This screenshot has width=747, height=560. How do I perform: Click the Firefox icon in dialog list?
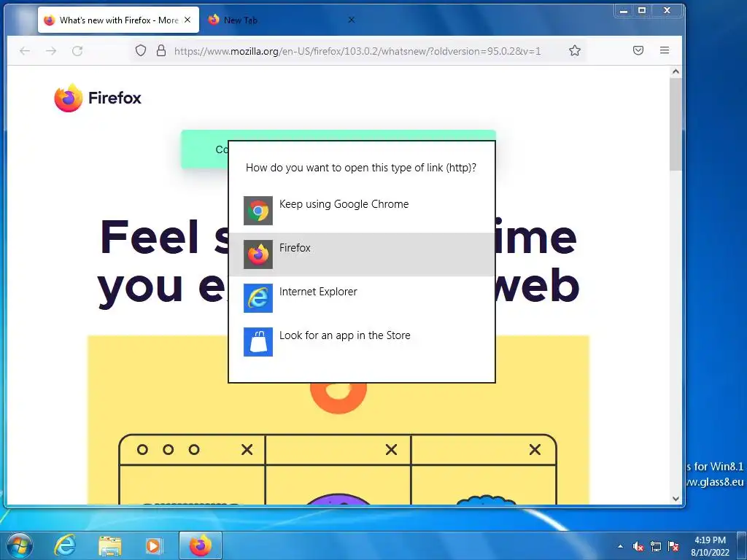tap(258, 254)
